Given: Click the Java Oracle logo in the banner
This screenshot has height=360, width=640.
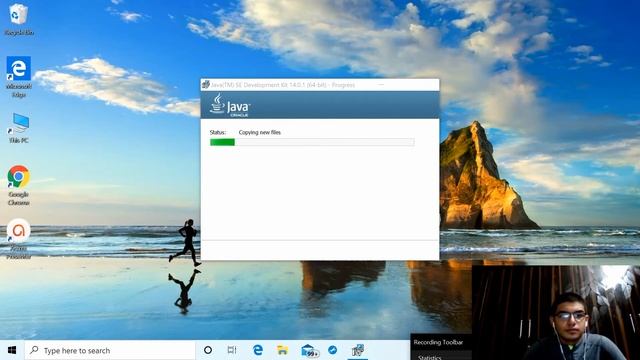Looking at the screenshot, I should [230, 105].
